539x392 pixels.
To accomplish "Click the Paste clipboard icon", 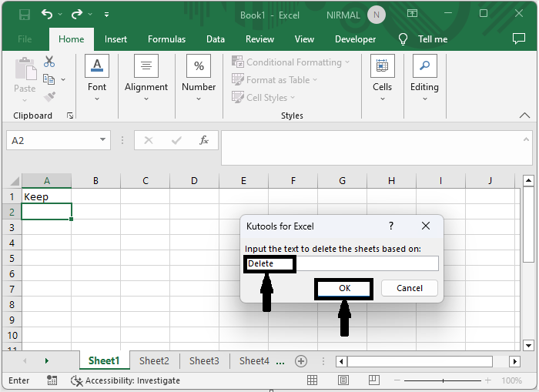I will pos(25,69).
